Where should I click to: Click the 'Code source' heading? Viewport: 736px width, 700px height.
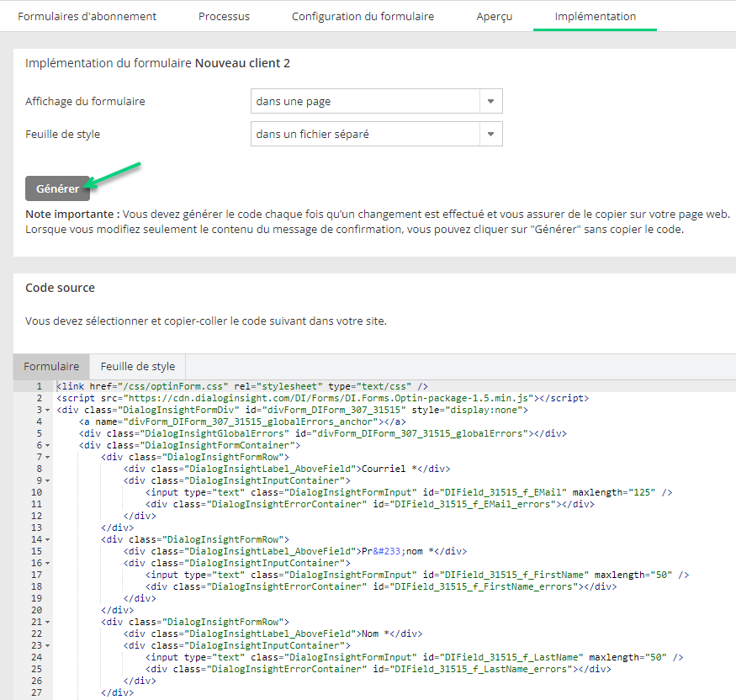pyautogui.click(x=60, y=288)
